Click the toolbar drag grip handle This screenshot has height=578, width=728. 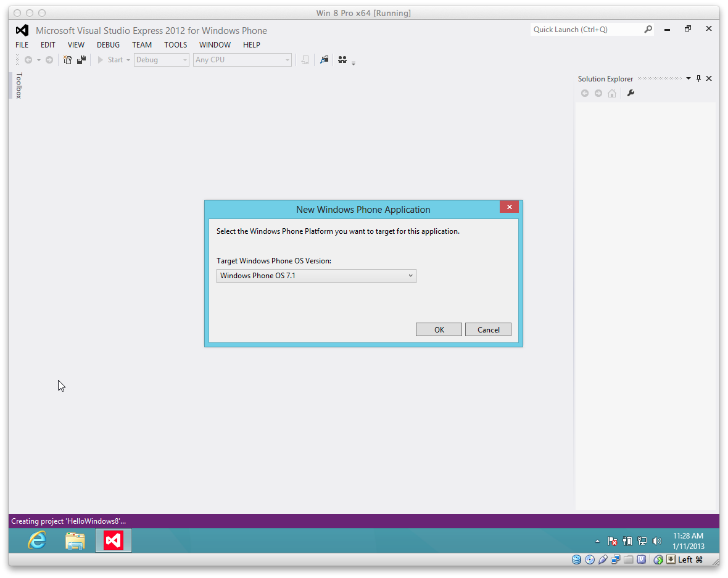click(18, 60)
